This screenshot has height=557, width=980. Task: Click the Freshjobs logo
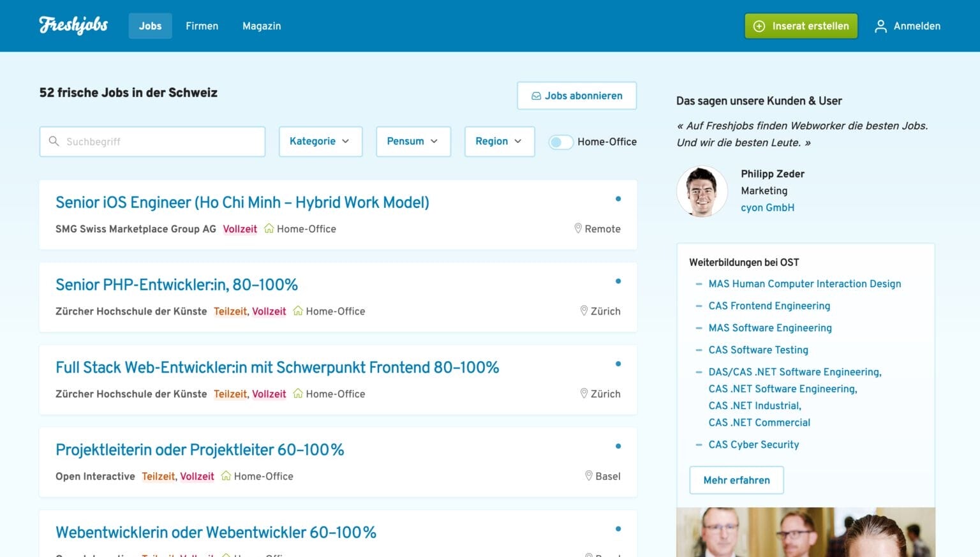[x=73, y=26]
